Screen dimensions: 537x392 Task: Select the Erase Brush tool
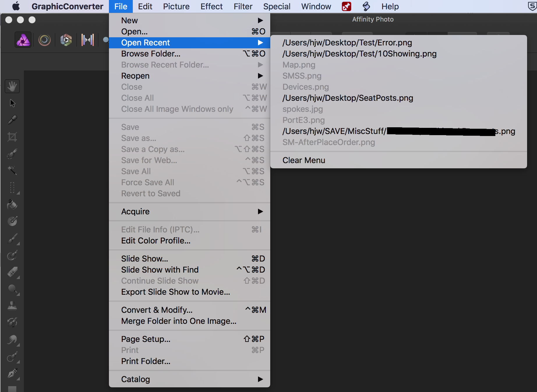(x=12, y=272)
